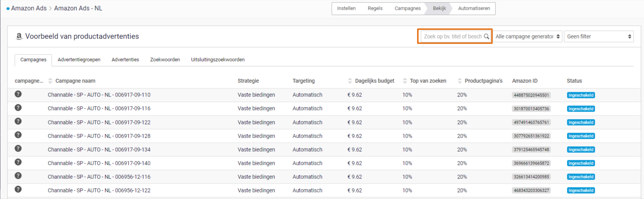The image size is (644, 199).
Task: Switch to the Uitsluitingszoekwoorden tab
Action: click(x=218, y=60)
